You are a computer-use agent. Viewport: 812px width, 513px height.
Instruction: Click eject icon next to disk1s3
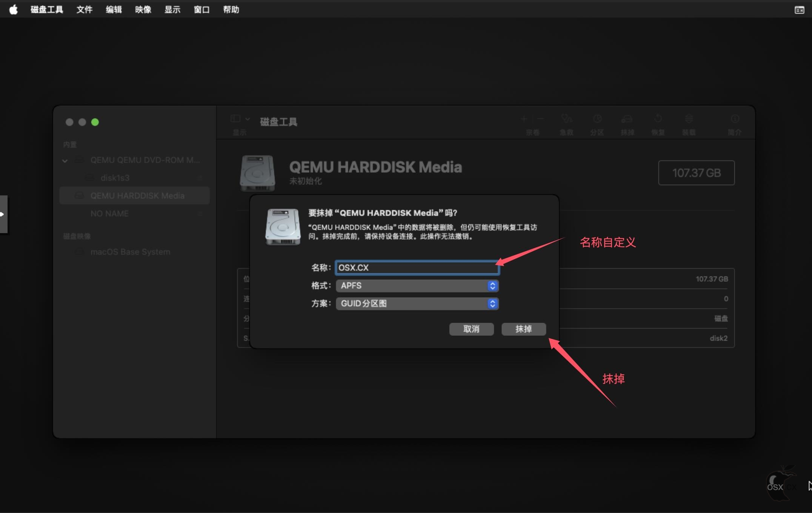[200, 178]
